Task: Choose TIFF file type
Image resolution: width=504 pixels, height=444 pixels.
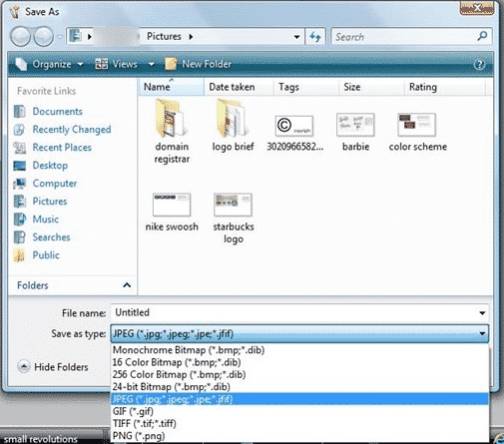Action: [x=299, y=424]
